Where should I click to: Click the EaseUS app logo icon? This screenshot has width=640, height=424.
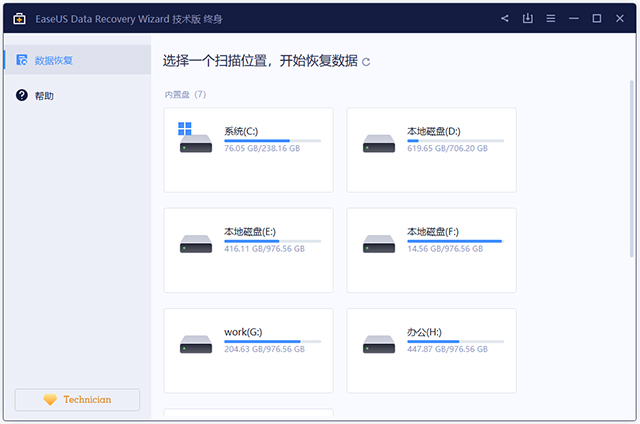coord(19,19)
